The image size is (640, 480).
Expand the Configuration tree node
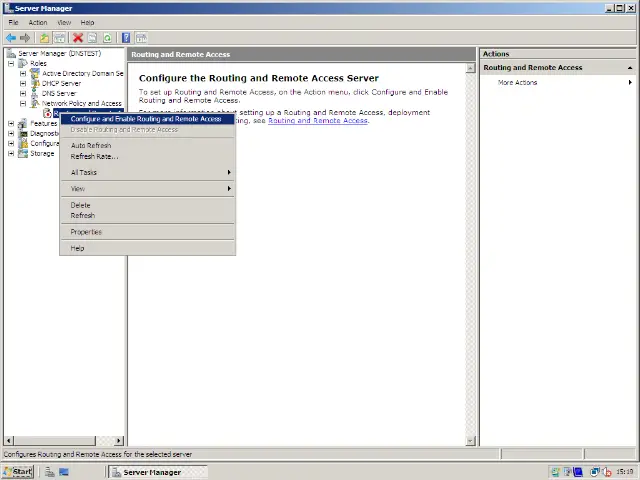pos(11,143)
